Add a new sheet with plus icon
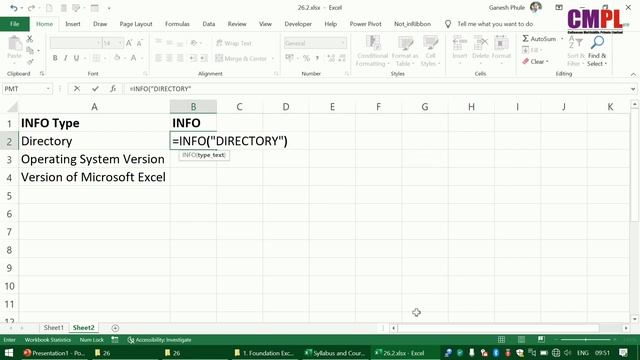The height and width of the screenshot is (360, 640). [x=115, y=328]
